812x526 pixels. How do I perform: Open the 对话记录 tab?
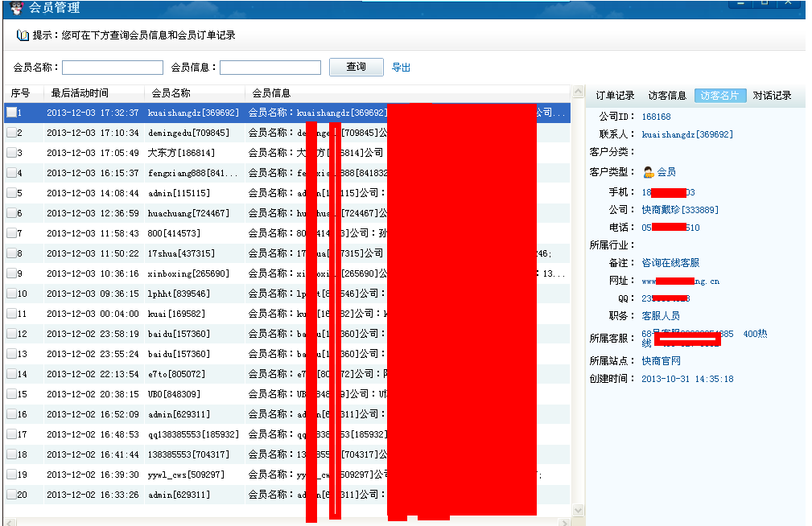(772, 96)
